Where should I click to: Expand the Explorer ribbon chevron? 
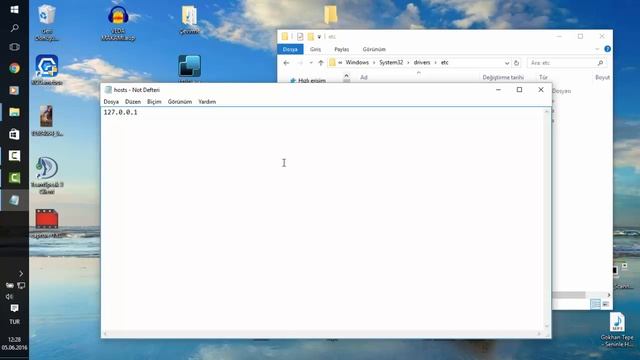[x=597, y=49]
